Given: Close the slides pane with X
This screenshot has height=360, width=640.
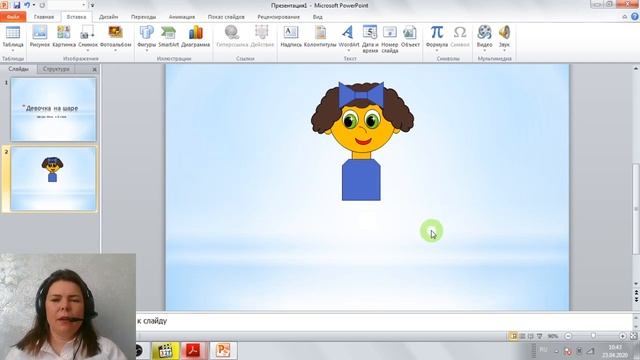Looking at the screenshot, I should pos(94,69).
